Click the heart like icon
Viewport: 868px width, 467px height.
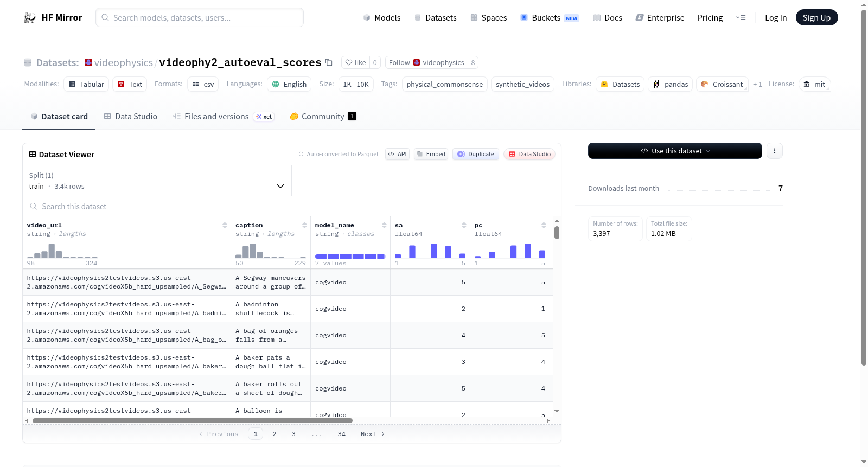coord(349,62)
